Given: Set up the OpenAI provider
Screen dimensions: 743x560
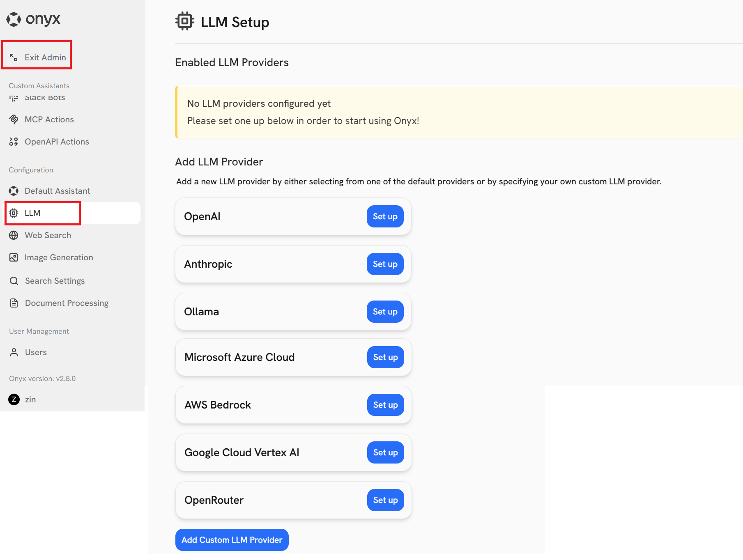Looking at the screenshot, I should click(x=385, y=216).
